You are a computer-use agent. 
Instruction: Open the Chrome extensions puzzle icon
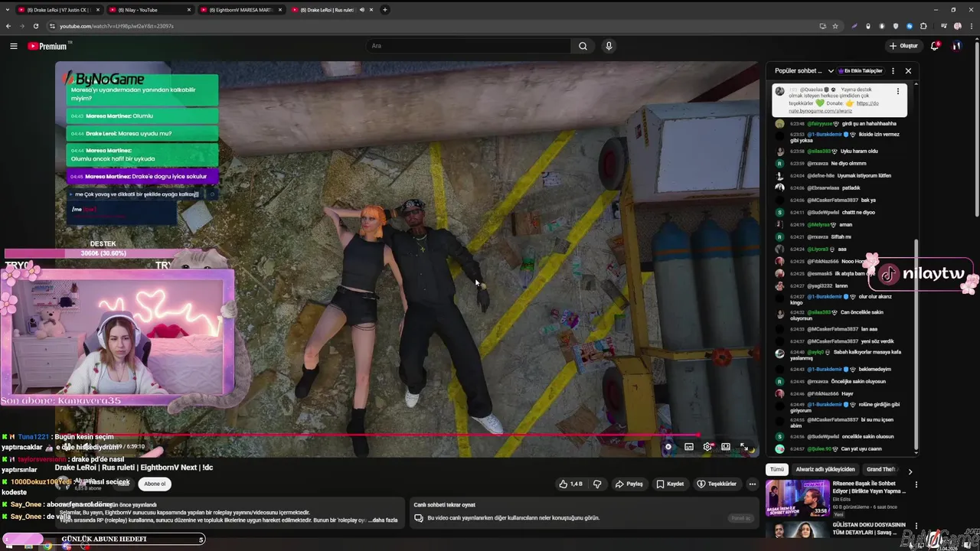[x=923, y=26]
